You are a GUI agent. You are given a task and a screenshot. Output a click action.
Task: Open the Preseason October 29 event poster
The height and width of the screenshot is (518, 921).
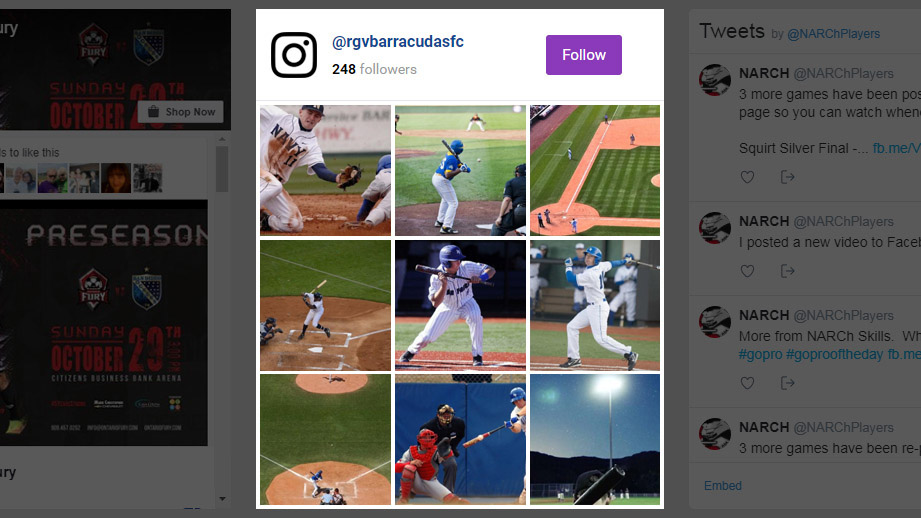point(103,323)
